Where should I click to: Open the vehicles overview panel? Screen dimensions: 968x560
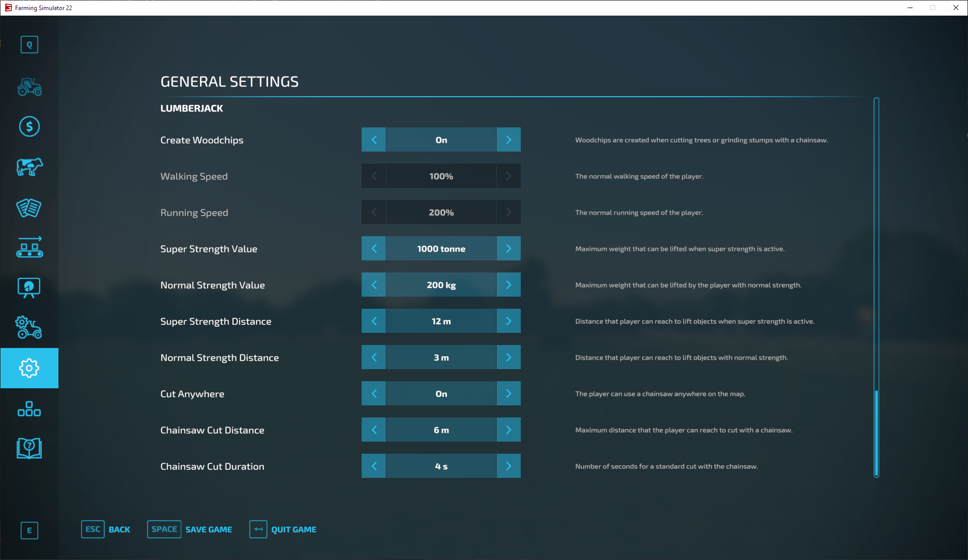29,87
